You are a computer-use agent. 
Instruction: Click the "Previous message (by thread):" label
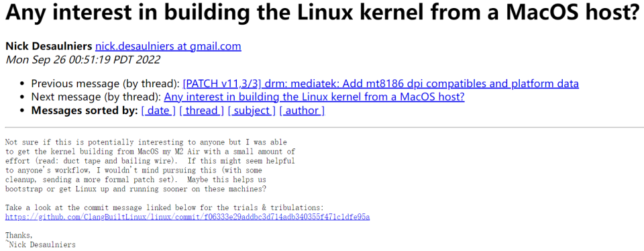point(105,84)
